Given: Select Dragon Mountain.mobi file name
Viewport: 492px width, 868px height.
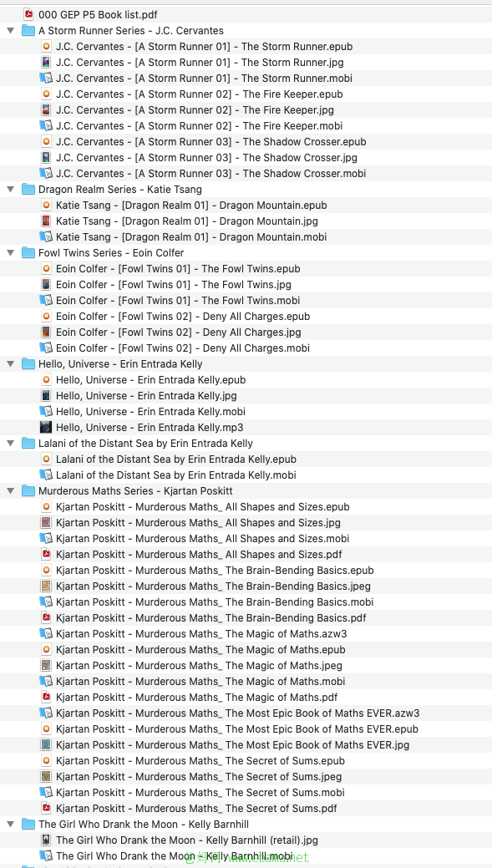Looking at the screenshot, I should tap(191, 237).
